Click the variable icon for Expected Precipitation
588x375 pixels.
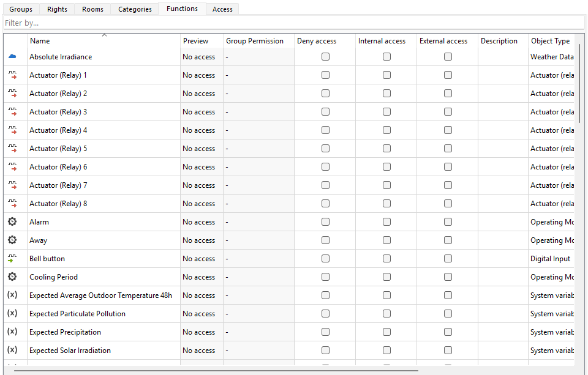pyautogui.click(x=12, y=332)
